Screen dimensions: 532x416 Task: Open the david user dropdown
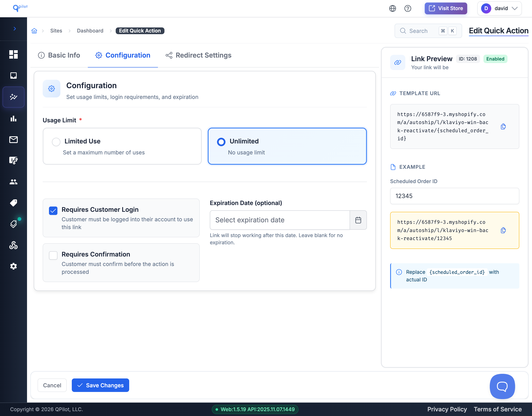point(499,8)
